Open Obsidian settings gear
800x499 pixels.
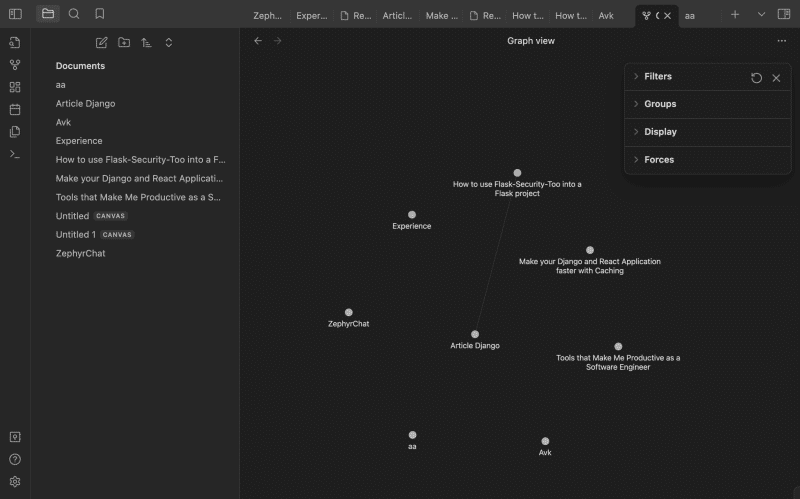(15, 481)
